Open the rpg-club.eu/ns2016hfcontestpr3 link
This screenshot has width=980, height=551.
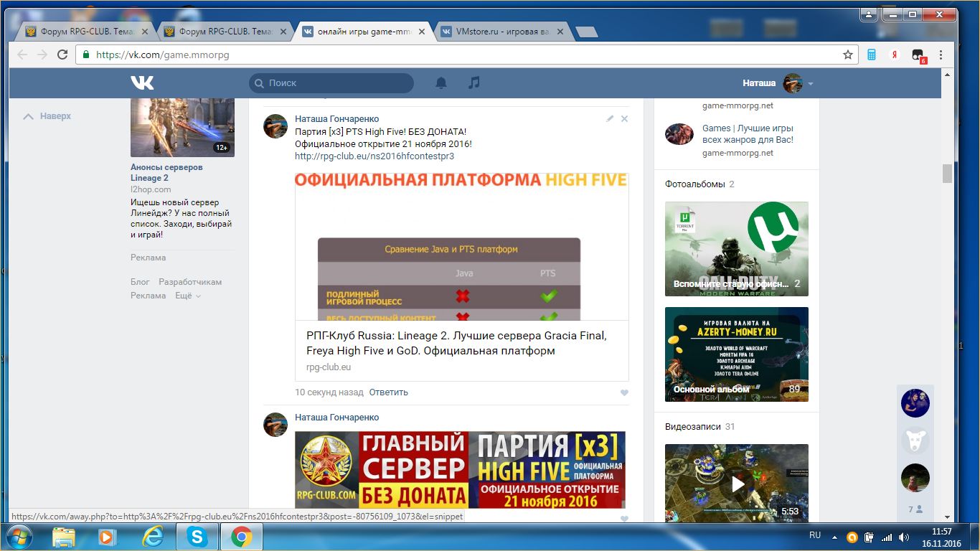(x=374, y=156)
